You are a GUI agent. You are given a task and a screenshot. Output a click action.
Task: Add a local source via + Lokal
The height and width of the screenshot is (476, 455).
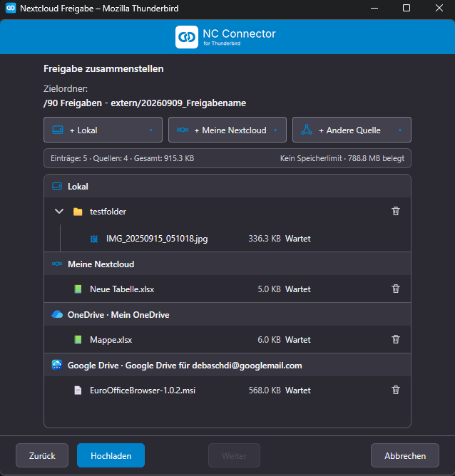(x=103, y=130)
